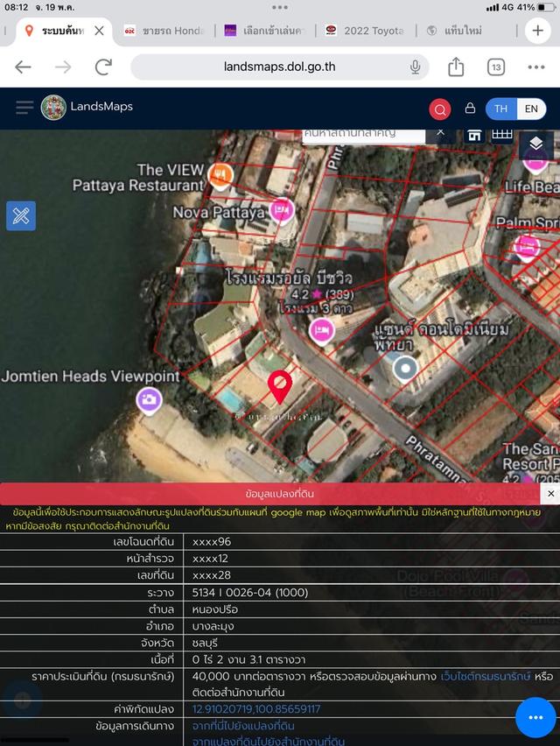Click the LandsMaps emblem logo
The width and height of the screenshot is (560, 746).
coord(53,107)
